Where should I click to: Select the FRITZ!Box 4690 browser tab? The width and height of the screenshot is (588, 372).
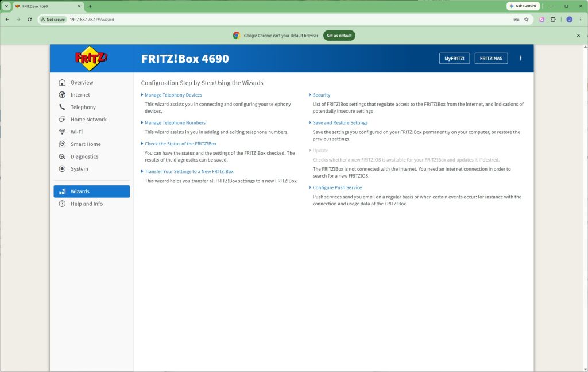[47, 6]
